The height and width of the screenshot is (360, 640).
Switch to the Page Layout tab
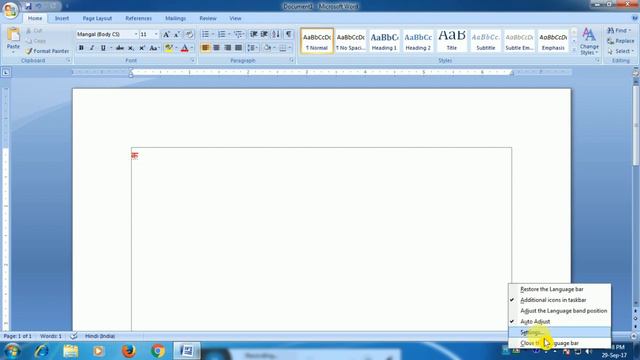(97, 18)
